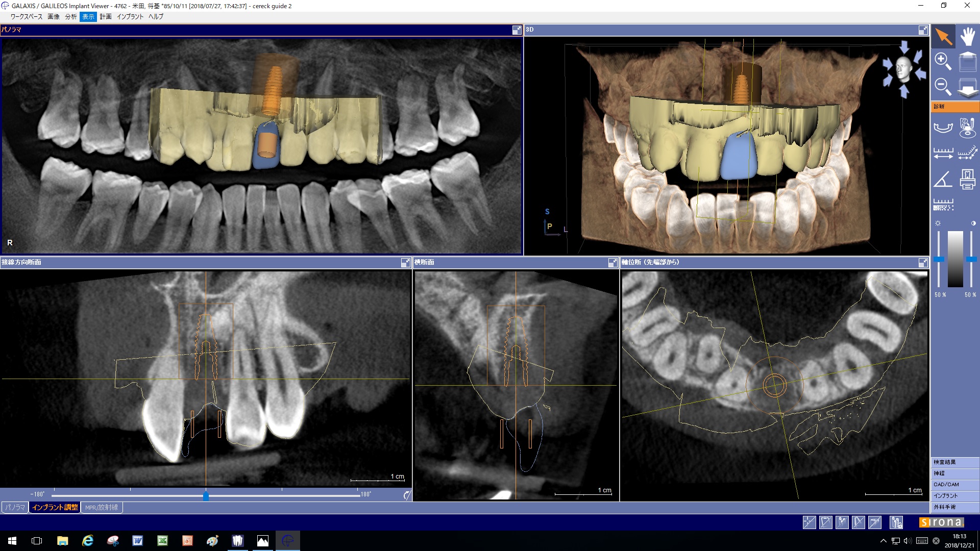Switch to the パノラマ workspace tab

(x=15, y=508)
